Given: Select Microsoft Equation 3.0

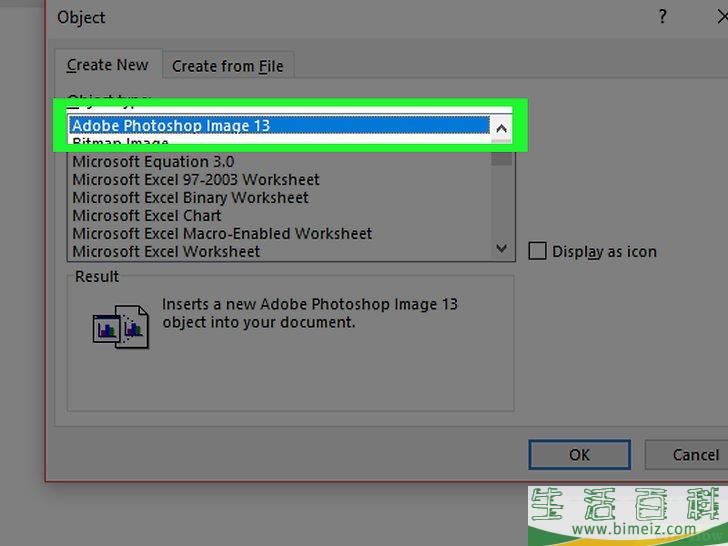Looking at the screenshot, I should click(154, 162).
